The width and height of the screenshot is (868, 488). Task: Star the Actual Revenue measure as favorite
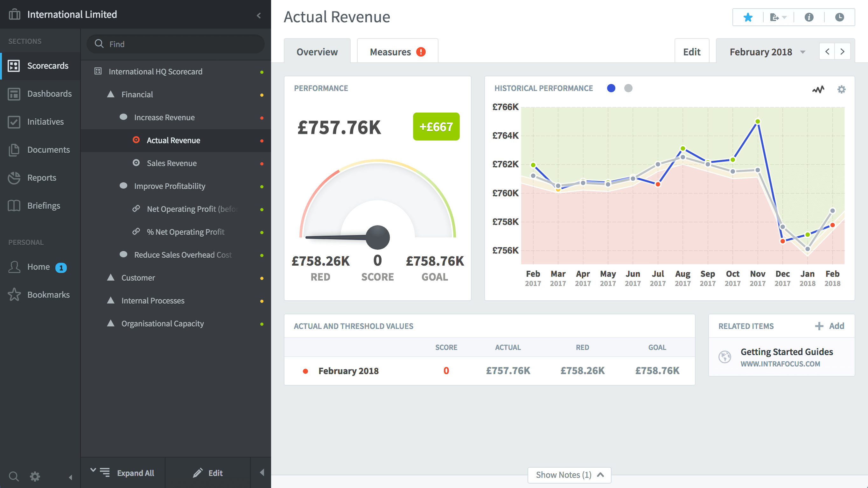tap(747, 17)
